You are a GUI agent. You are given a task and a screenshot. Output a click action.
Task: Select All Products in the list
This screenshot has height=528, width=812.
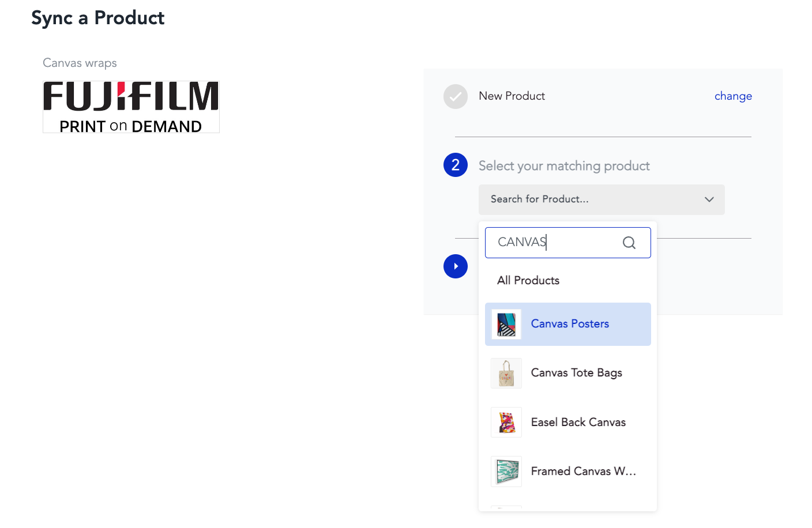tap(568, 280)
